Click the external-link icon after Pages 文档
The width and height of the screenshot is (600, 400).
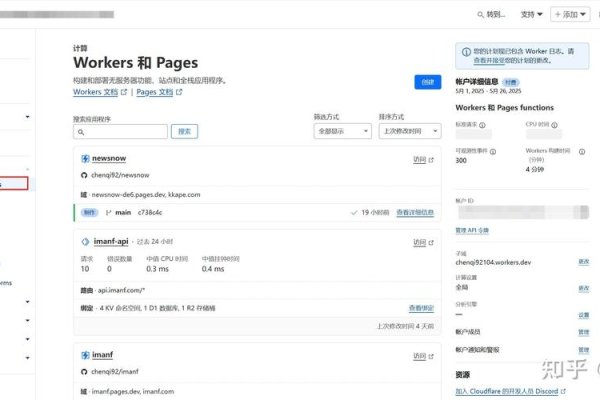(x=179, y=92)
